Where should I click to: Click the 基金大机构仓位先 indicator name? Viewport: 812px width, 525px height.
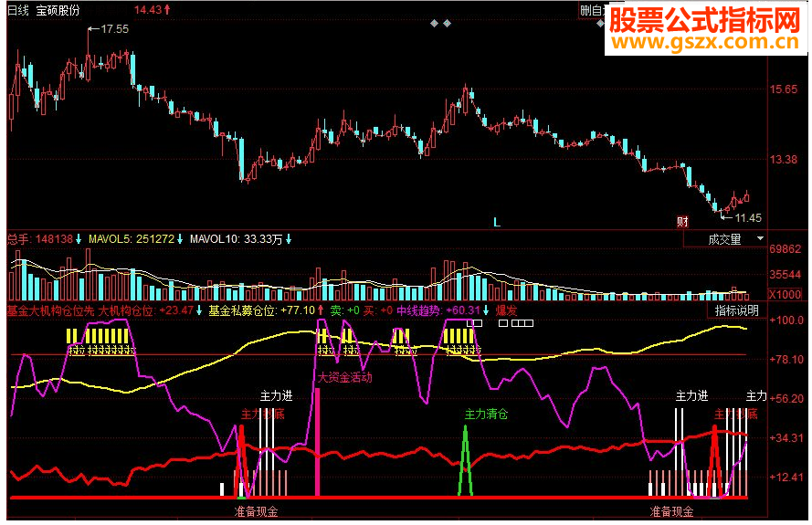51,310
